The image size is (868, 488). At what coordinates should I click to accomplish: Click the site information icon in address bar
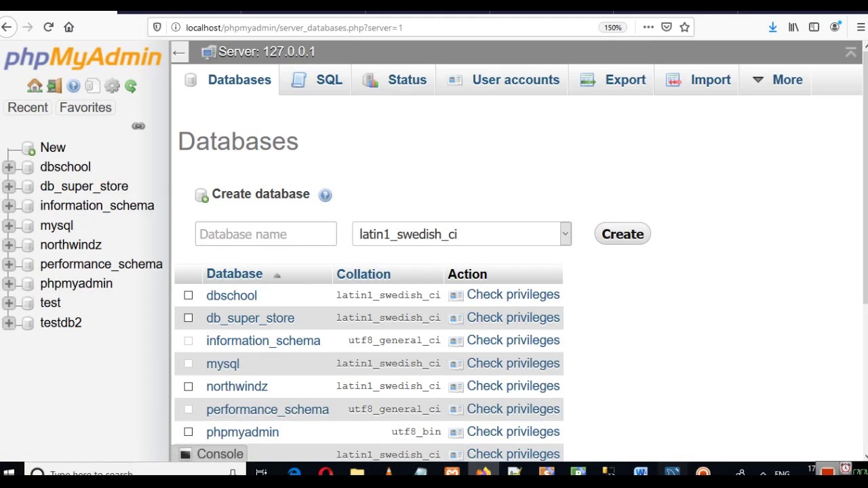[x=176, y=27]
